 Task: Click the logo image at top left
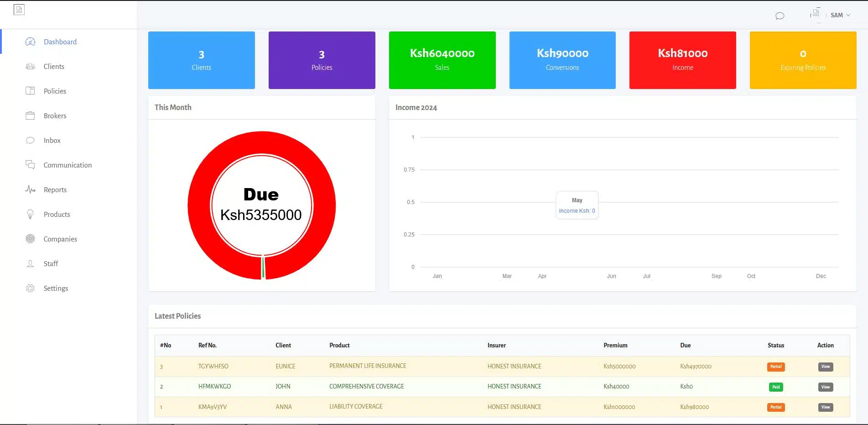[x=19, y=10]
